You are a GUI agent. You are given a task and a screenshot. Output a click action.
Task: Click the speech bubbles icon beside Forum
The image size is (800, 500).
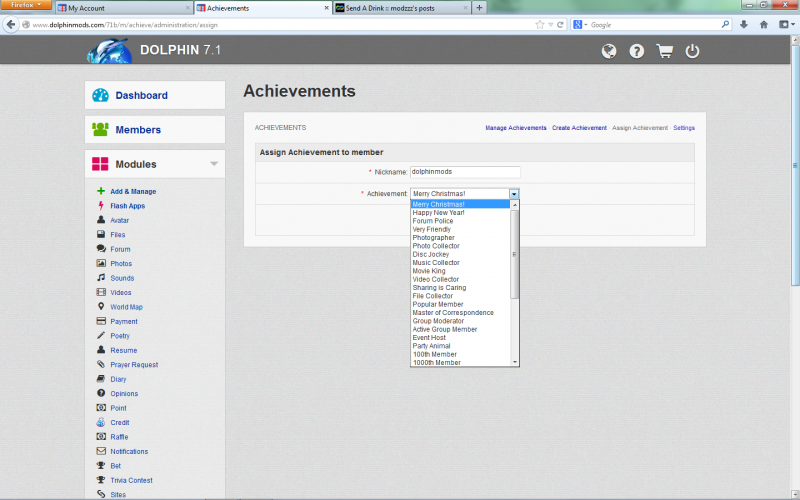pos(101,249)
